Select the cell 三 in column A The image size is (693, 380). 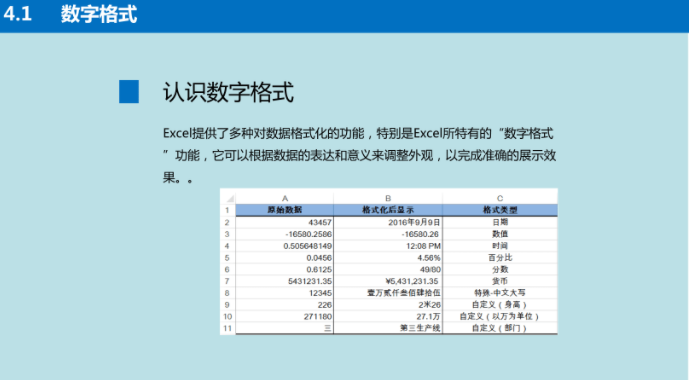(285, 328)
